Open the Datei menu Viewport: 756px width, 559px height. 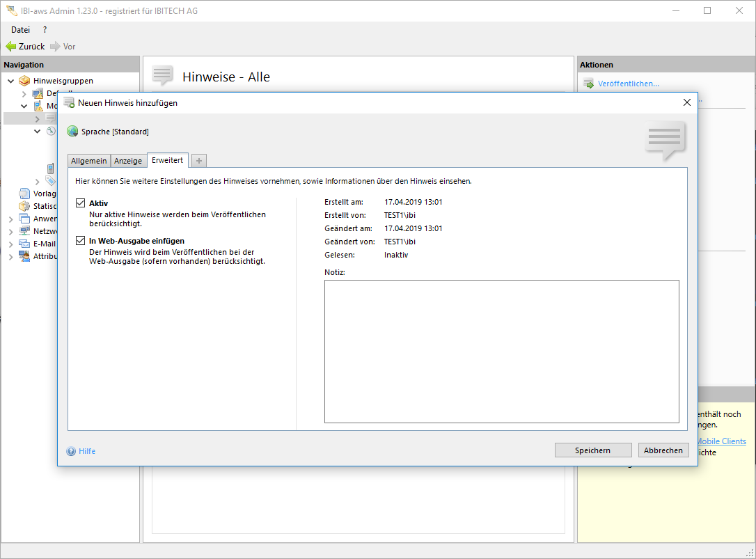(x=20, y=30)
